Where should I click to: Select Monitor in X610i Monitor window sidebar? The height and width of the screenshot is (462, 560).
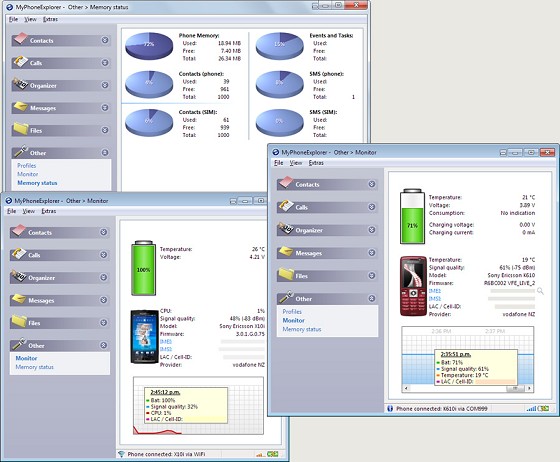(x=294, y=321)
